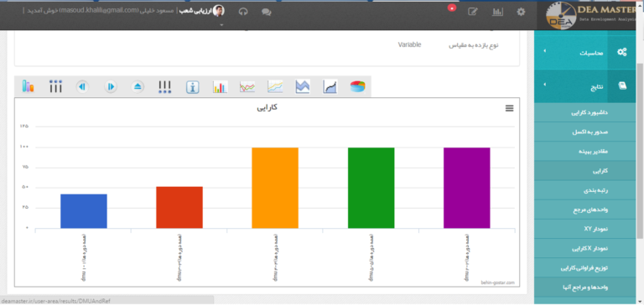
Task: Click the purple bar in chart
Action: pyautogui.click(x=466, y=188)
